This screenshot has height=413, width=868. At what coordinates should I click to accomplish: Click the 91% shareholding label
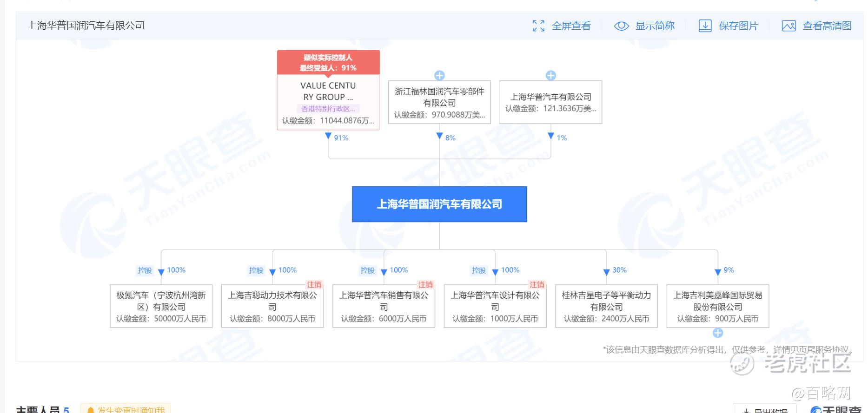click(341, 138)
